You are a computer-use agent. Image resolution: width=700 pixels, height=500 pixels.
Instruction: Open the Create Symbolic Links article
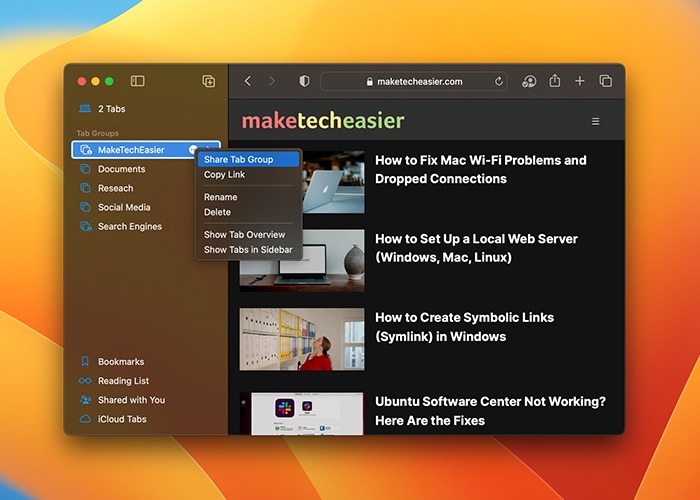point(464,327)
